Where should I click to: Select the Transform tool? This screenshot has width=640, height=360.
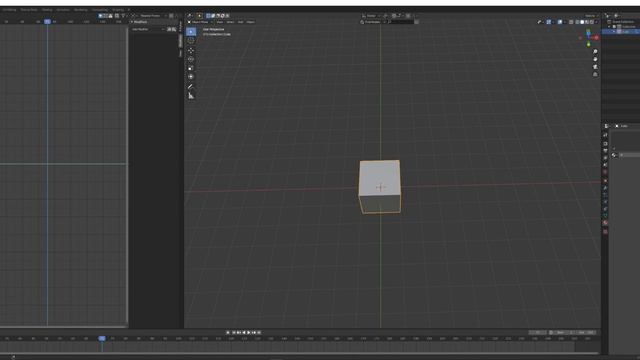(x=191, y=77)
